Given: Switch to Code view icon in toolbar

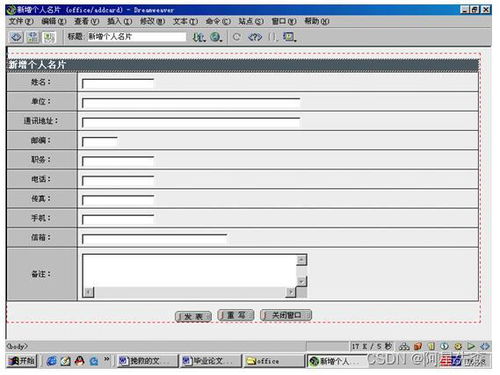Looking at the screenshot, I should [16, 37].
